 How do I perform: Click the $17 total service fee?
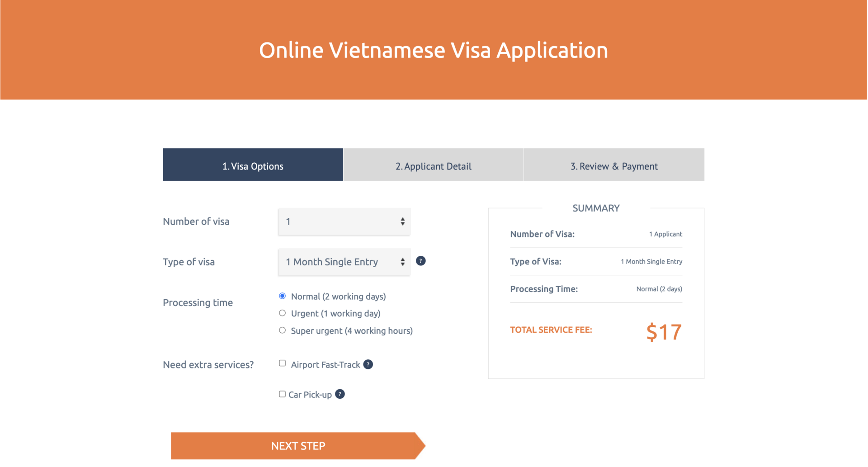tap(664, 332)
